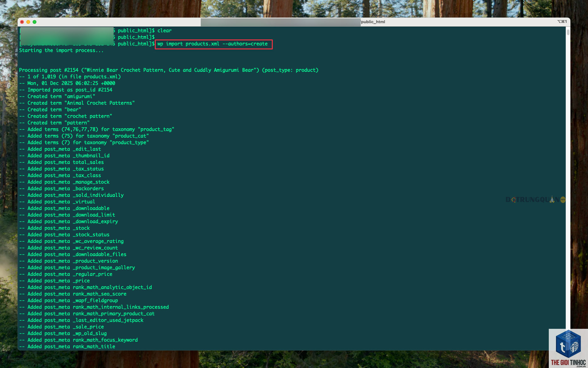Click the terminal vertical scrollbar thumb

[x=568, y=32]
